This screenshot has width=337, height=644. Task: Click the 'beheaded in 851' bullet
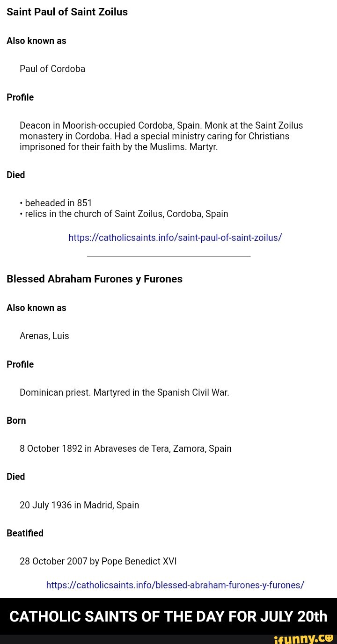click(x=58, y=203)
